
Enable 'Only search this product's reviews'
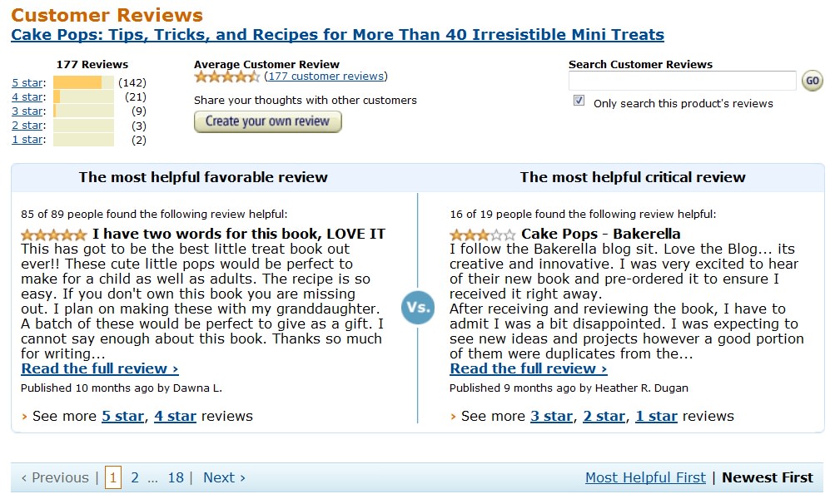(578, 101)
